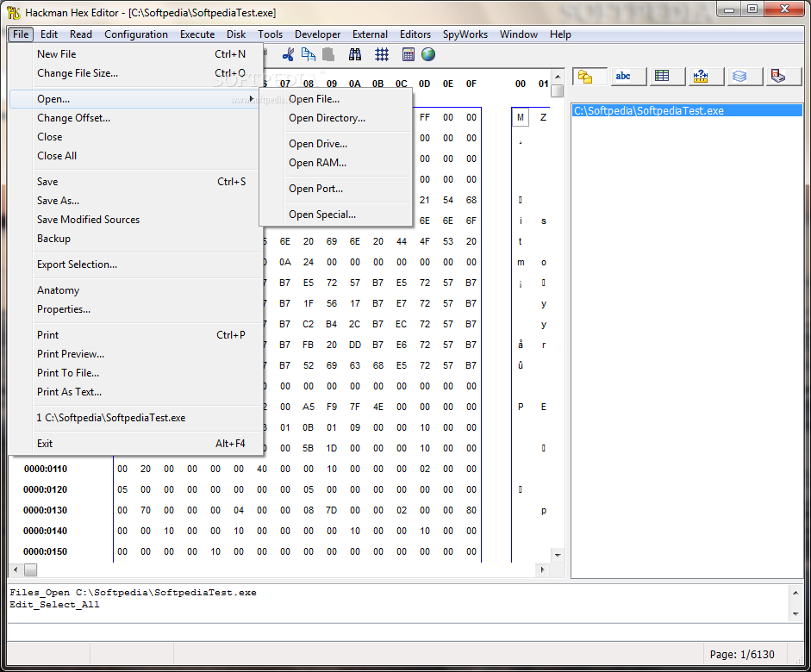Screen dimensions: 811x672
Task: Select the disk drive panel icon
Action: click(783, 77)
